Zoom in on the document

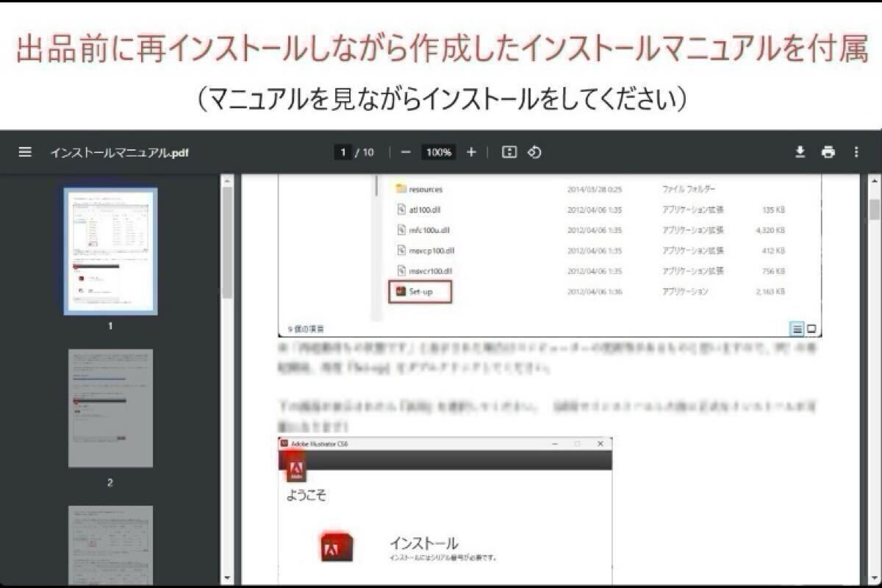click(x=470, y=152)
